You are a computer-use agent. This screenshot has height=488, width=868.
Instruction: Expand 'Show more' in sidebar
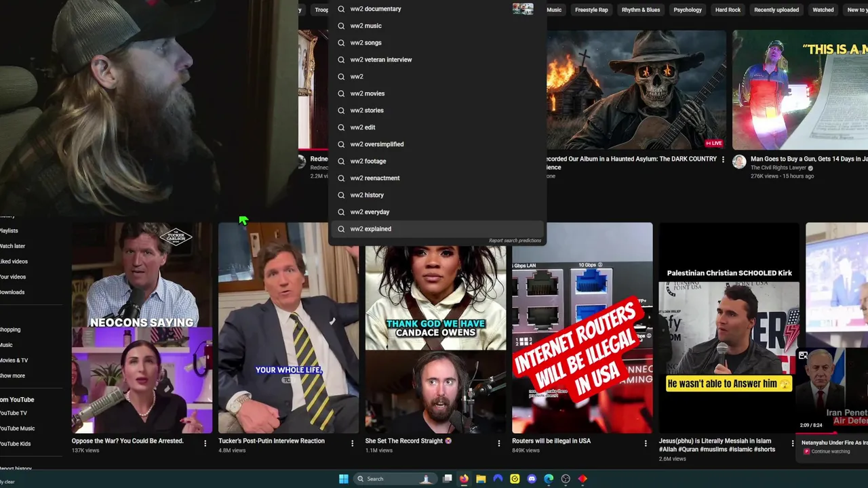coord(12,375)
